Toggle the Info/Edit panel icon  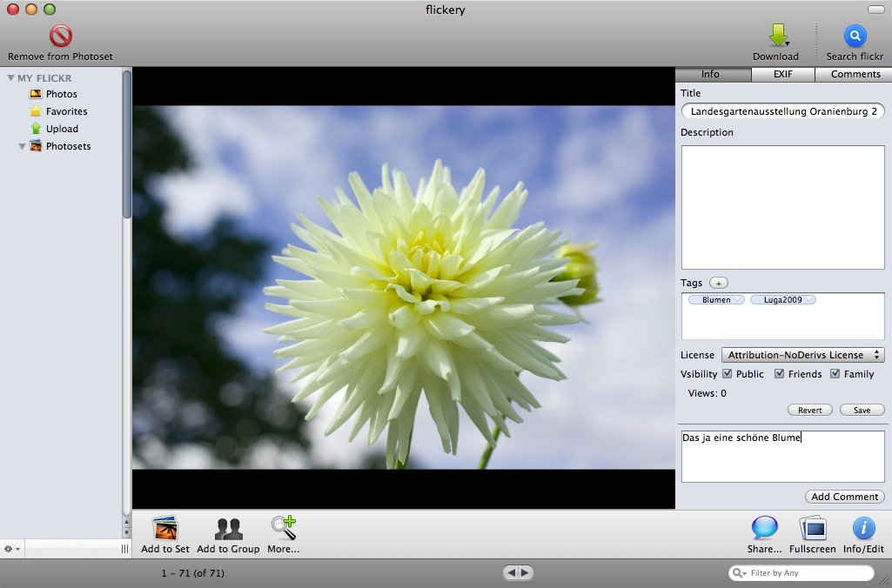(x=863, y=528)
